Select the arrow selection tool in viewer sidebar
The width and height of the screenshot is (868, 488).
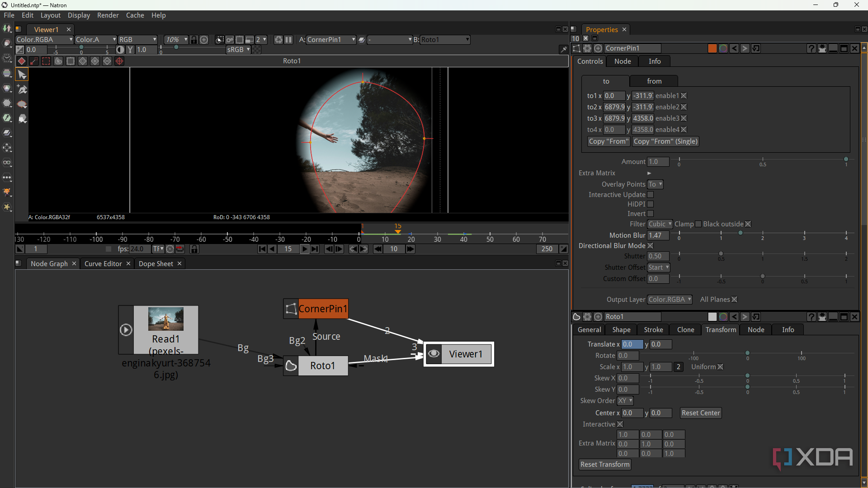(x=22, y=75)
